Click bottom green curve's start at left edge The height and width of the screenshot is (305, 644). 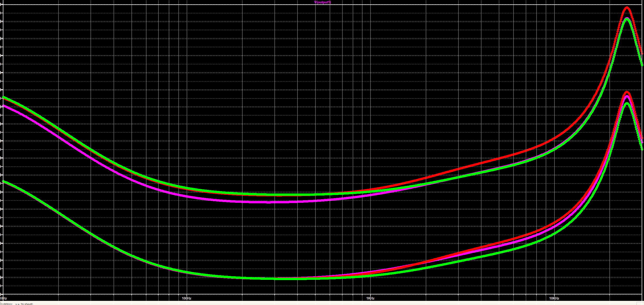click(x=3, y=181)
